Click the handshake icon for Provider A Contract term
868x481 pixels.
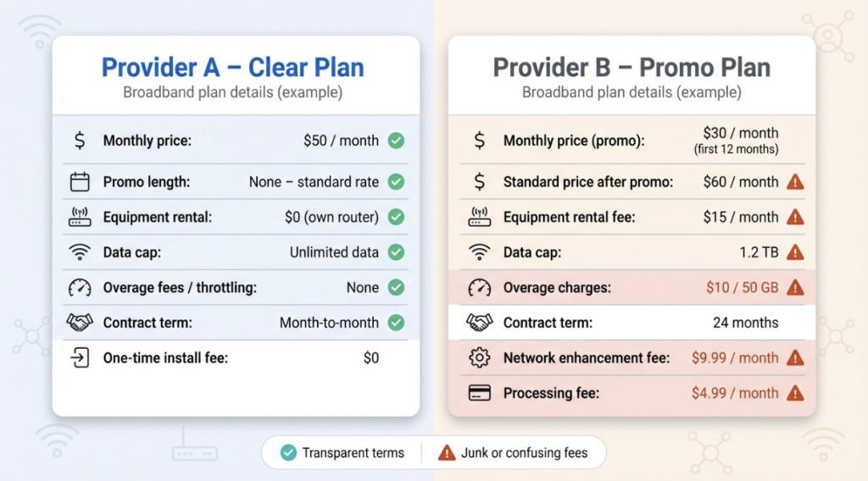(x=79, y=323)
